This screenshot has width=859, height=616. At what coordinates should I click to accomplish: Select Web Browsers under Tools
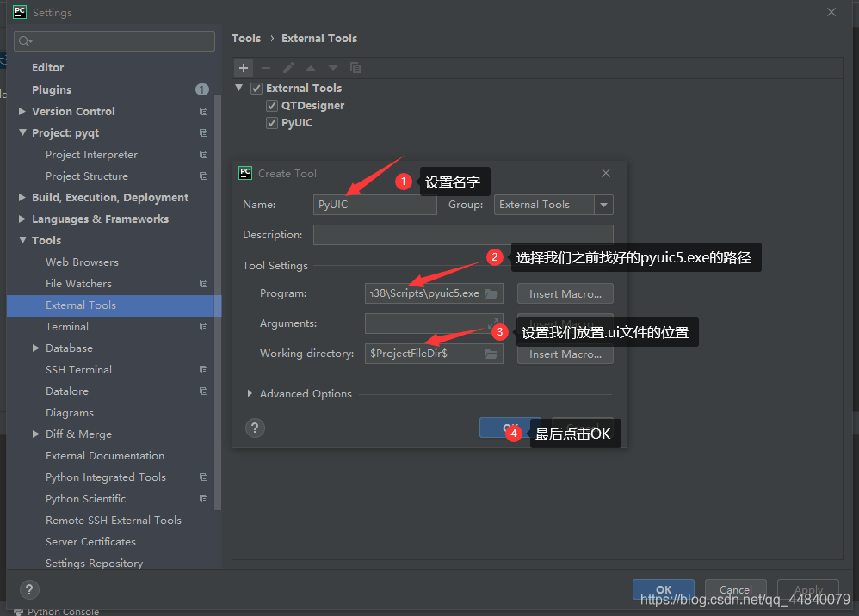[x=82, y=262]
